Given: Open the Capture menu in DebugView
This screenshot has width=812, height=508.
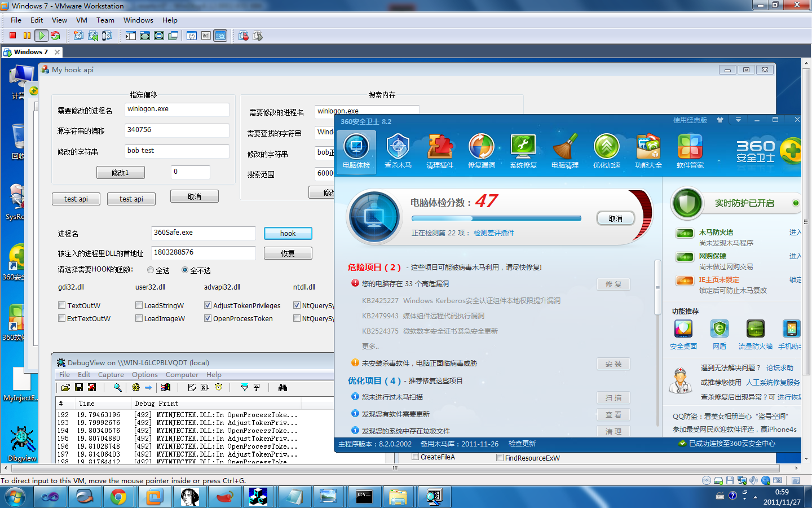Looking at the screenshot, I should [111, 375].
